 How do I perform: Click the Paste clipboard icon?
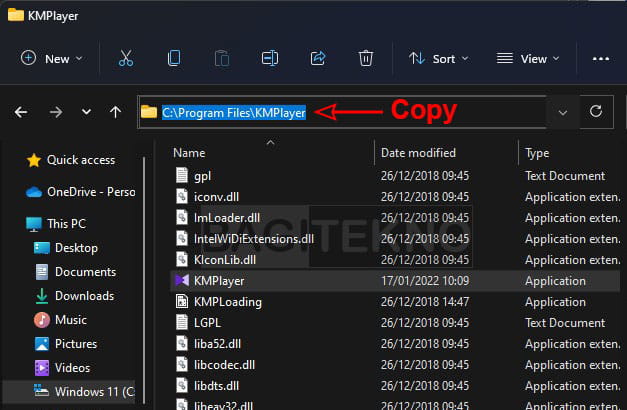click(x=222, y=58)
